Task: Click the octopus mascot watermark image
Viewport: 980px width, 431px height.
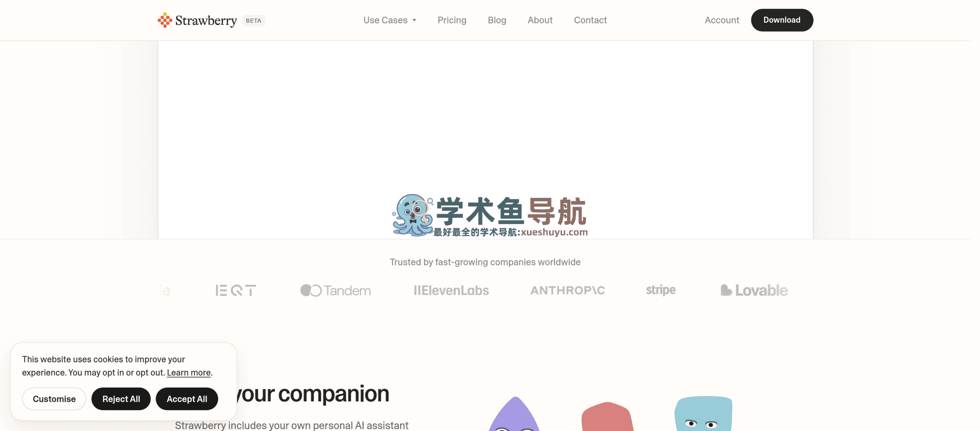Action: pos(413,215)
